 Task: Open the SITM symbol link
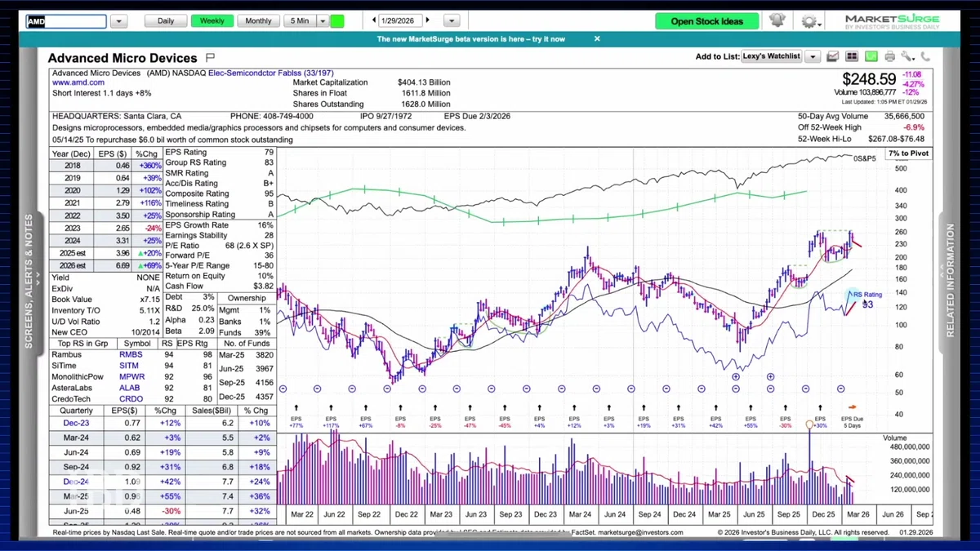pyautogui.click(x=131, y=367)
